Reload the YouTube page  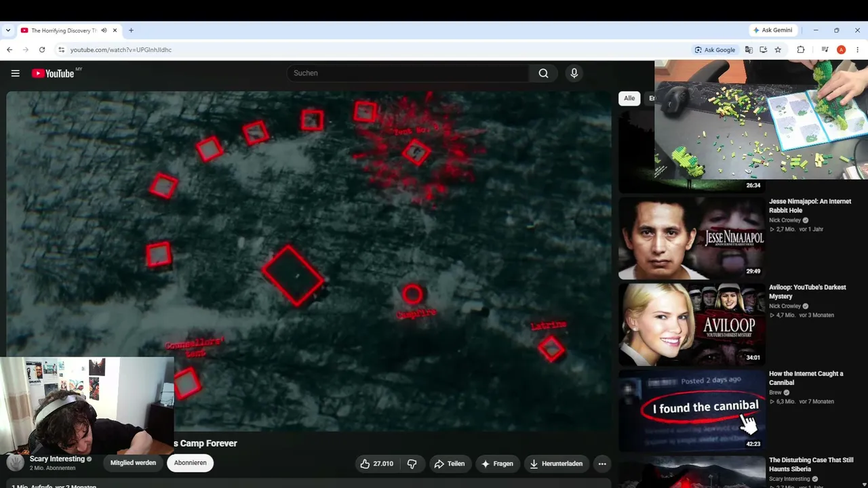pos(42,49)
